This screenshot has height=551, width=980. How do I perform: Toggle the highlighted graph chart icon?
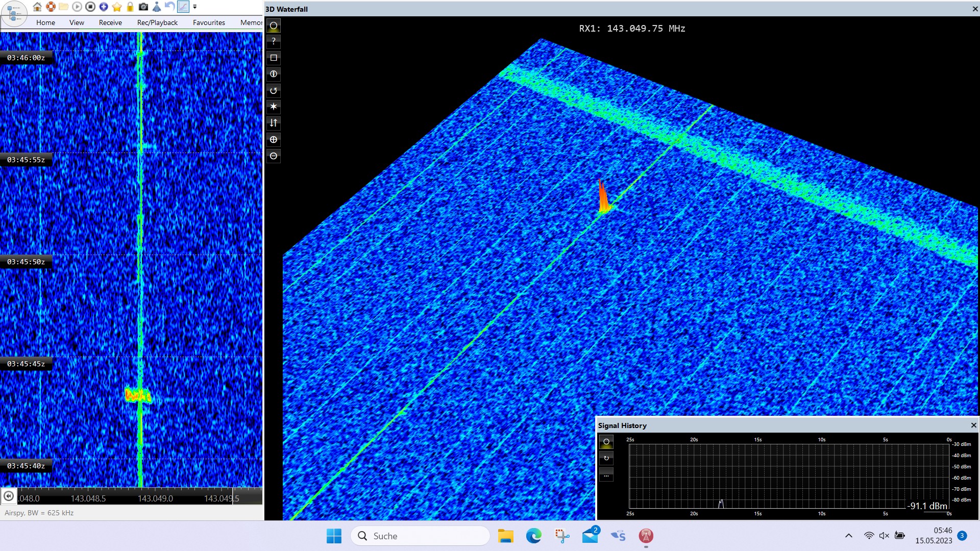[x=183, y=7]
